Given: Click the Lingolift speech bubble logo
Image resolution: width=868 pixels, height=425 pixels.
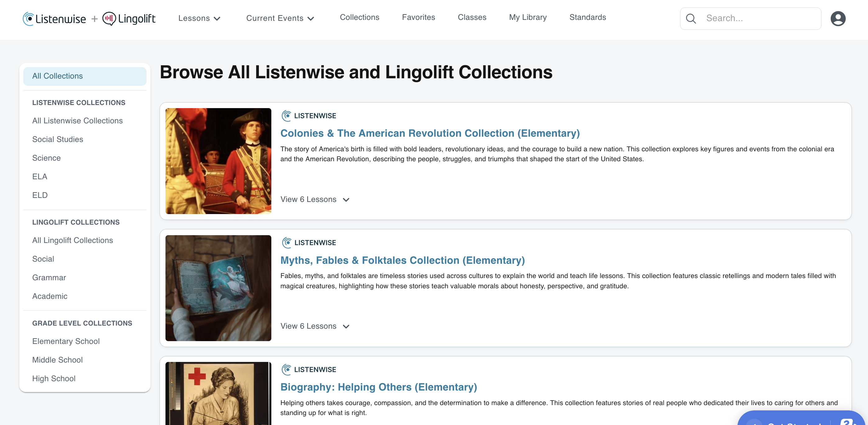Looking at the screenshot, I should point(109,19).
